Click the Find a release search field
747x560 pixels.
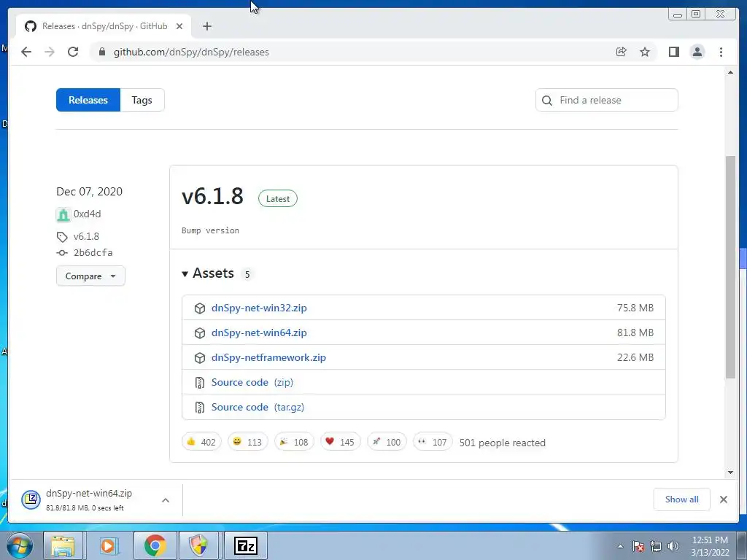pos(606,100)
